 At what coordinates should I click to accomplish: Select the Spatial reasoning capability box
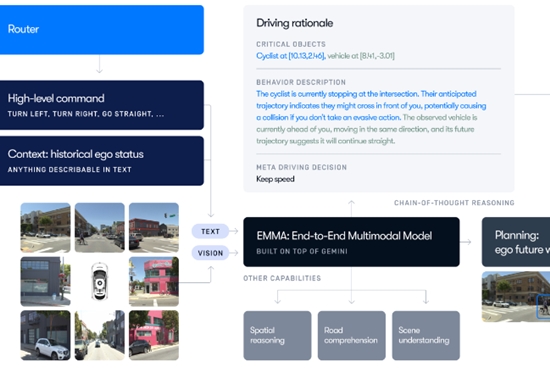[x=277, y=336]
